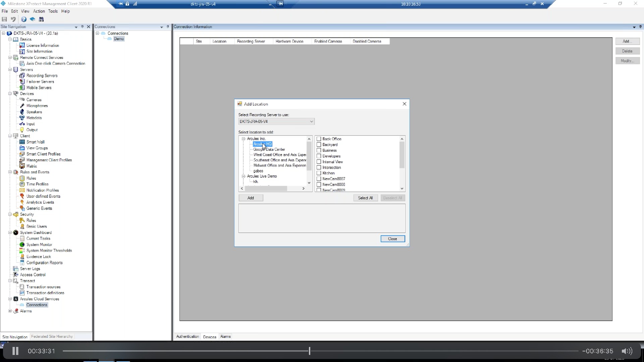Collapse the Arcules Live Demo tree node
Viewport: 644px width, 362px height.
pyautogui.click(x=244, y=176)
